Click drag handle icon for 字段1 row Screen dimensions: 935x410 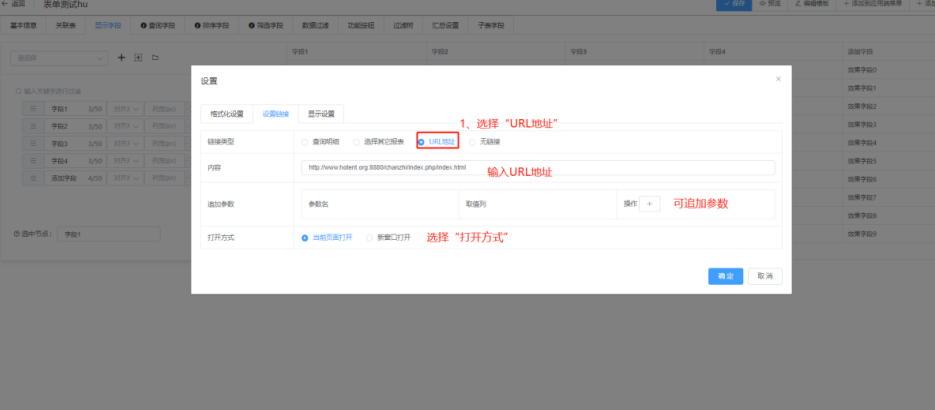pos(33,110)
